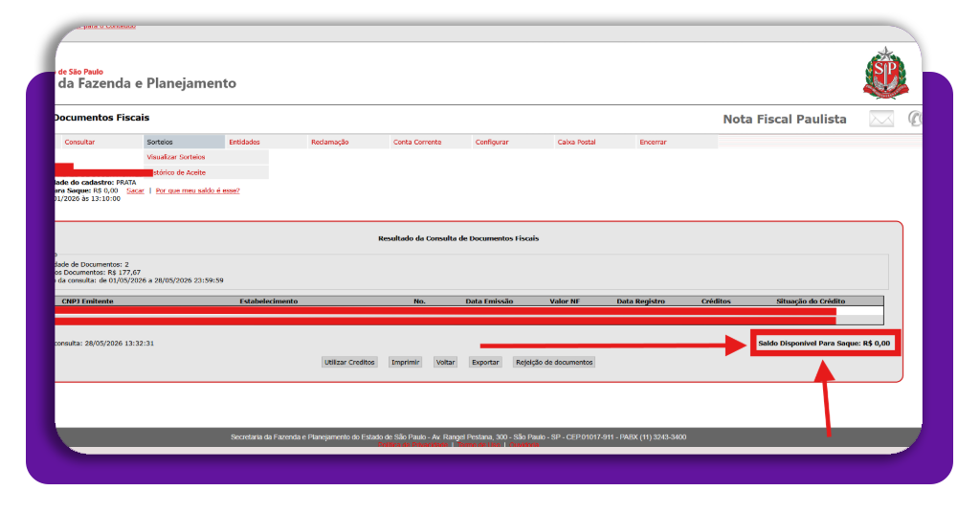Click the Imprimir button
Viewport: 980px width, 513px height.
coord(405,363)
